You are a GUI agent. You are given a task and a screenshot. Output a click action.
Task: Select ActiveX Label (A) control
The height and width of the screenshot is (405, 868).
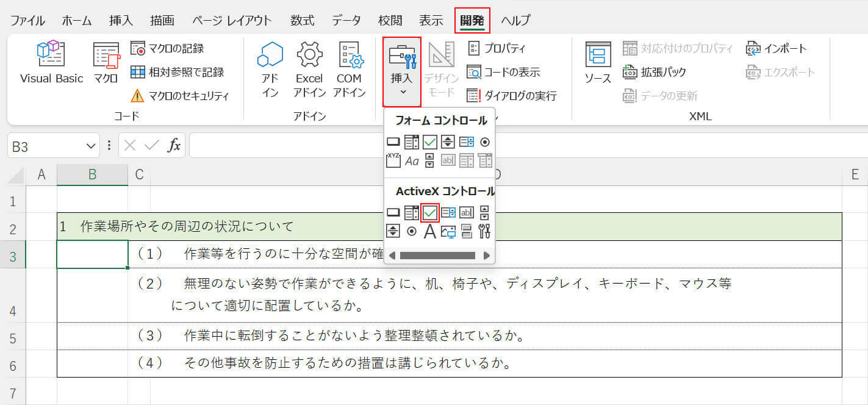pyautogui.click(x=430, y=231)
